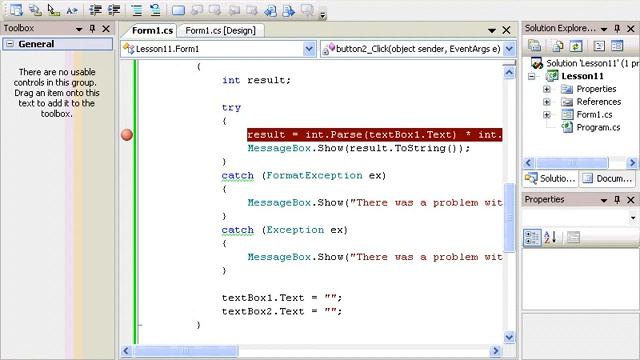Toggle auto-hide pin on Properties panel
Image resolution: width=640 pixels, height=360 pixels.
coord(617,200)
